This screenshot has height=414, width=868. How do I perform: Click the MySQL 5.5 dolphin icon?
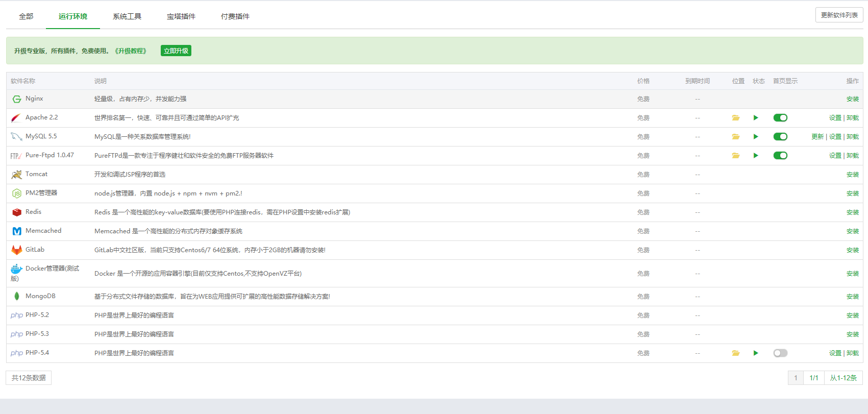coord(16,137)
